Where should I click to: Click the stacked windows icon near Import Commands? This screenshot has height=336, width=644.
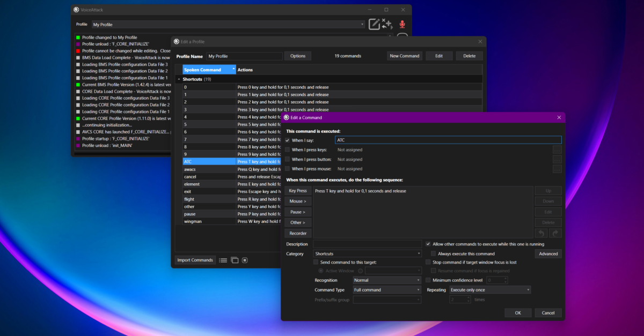click(234, 260)
